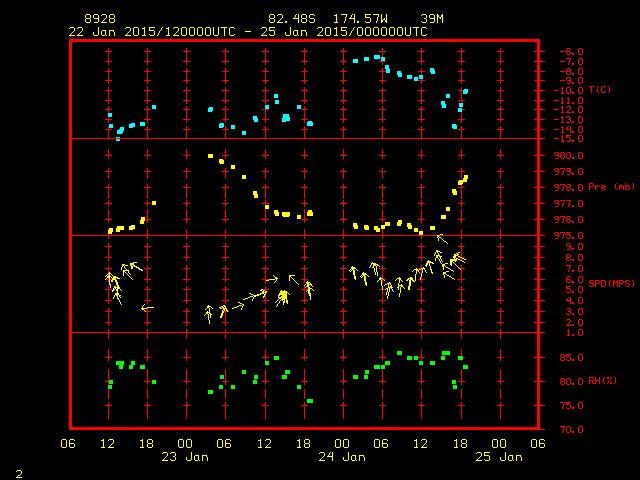
Task: Select the -7.0 temperature tick value
Action: 571,62
